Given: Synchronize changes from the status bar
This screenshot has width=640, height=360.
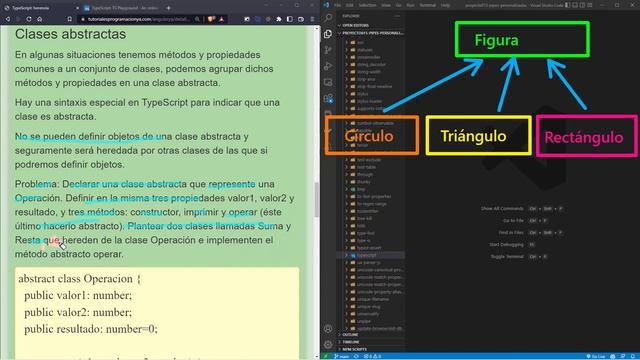Looking at the screenshot, I should (x=356, y=356).
